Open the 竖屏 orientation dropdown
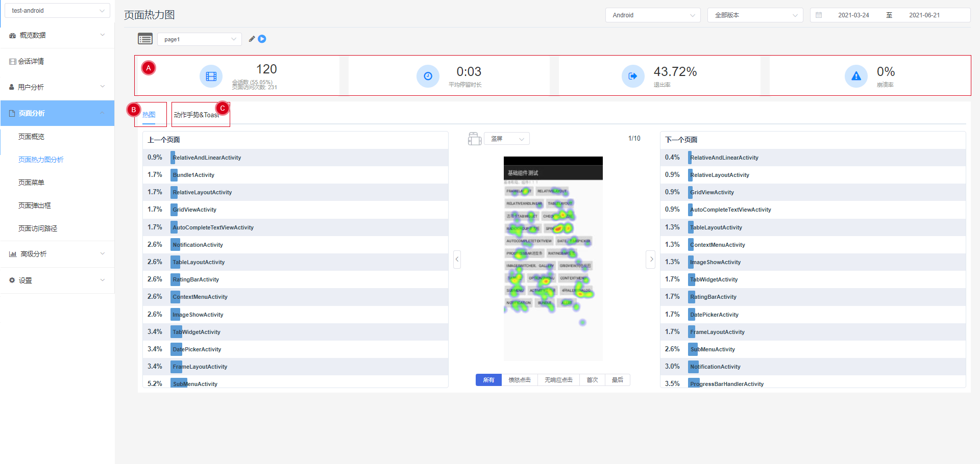Viewport: 980px width, 464px height. click(x=507, y=139)
